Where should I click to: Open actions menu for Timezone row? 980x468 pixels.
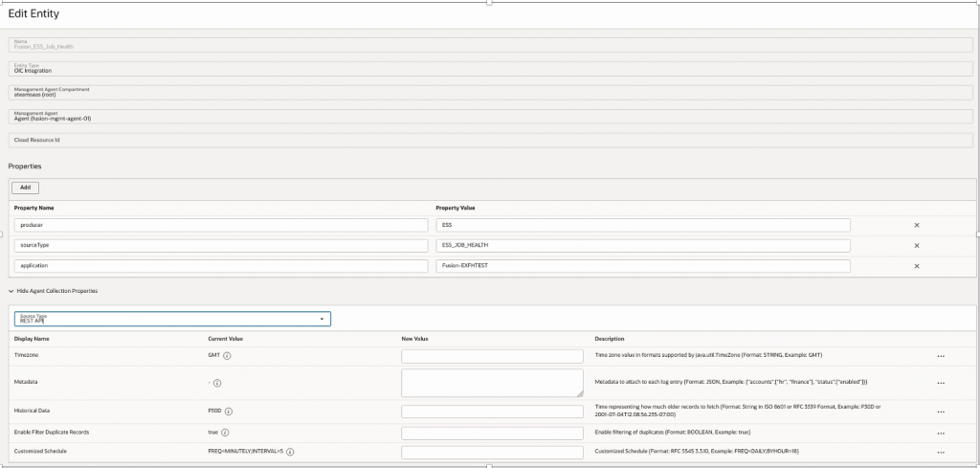pyautogui.click(x=941, y=356)
